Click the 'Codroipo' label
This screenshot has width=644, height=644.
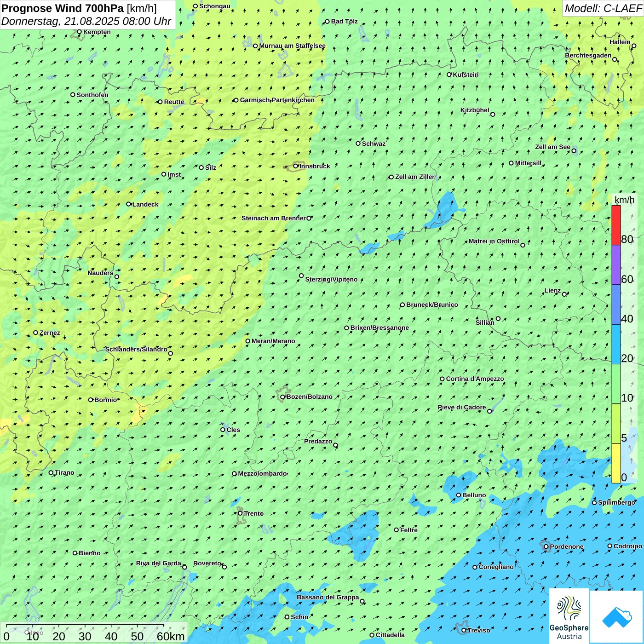[627, 546]
